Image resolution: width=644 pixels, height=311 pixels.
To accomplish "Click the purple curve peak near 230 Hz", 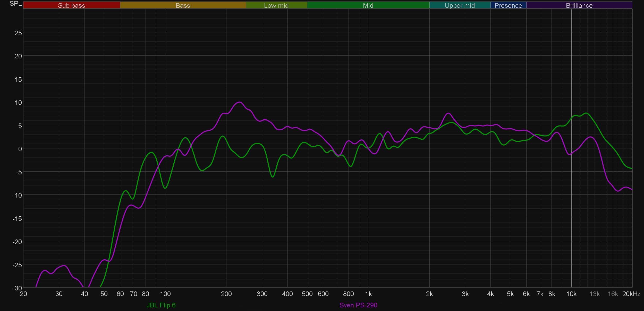I will click(240, 102).
